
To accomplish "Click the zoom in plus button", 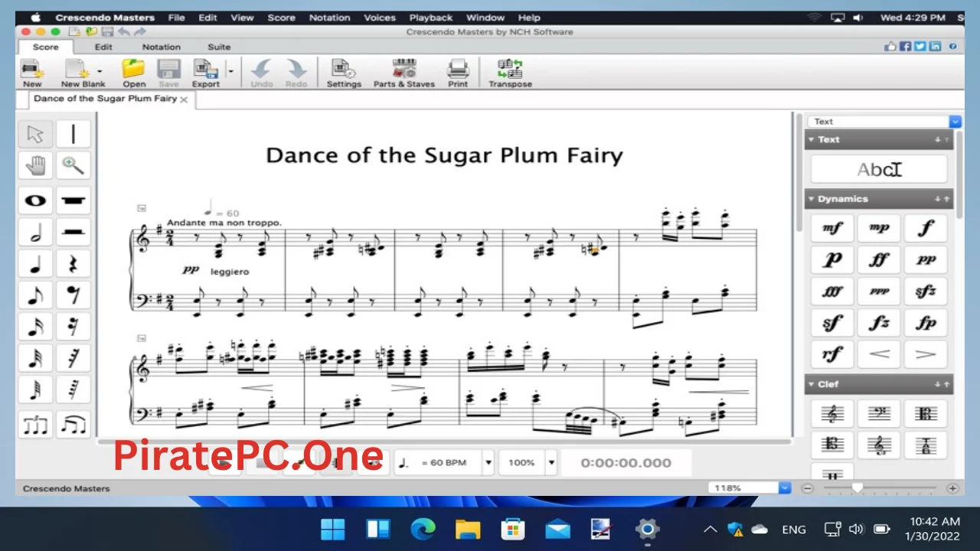I will (952, 488).
